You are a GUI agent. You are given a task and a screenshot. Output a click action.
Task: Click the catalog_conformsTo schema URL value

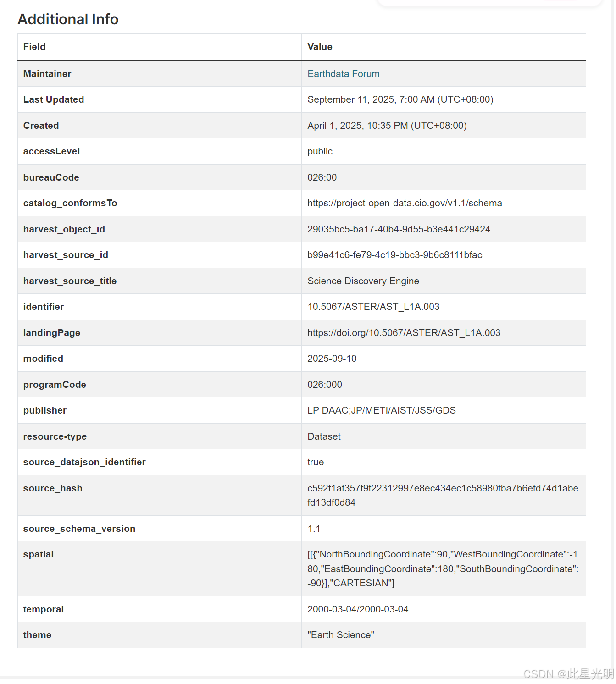(405, 203)
